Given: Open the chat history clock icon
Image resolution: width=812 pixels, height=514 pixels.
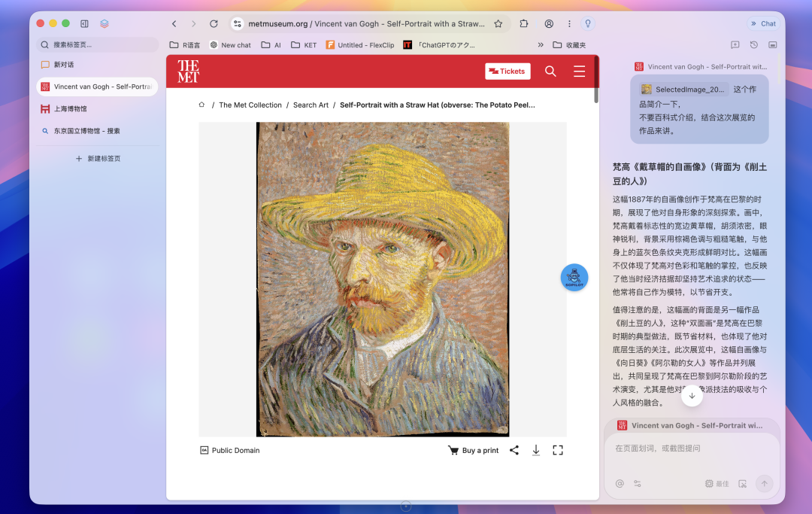Looking at the screenshot, I should click(754, 45).
